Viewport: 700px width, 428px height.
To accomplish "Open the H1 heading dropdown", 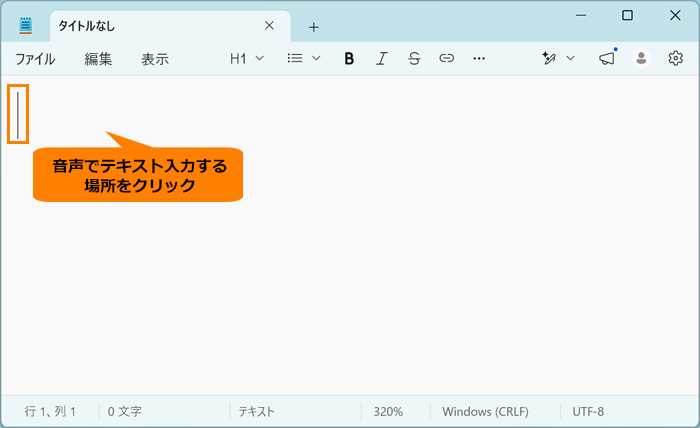I will tap(247, 58).
